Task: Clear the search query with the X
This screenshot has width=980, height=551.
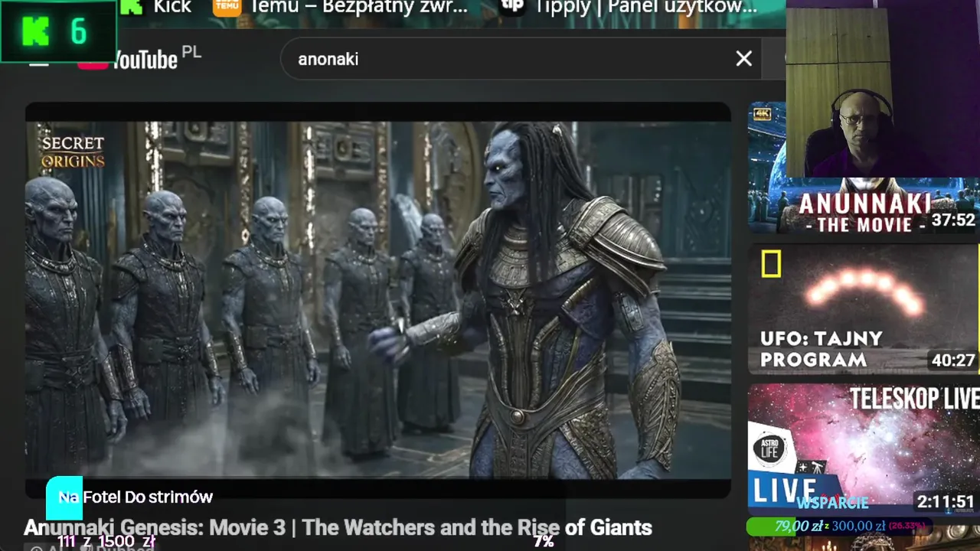Action: pyautogui.click(x=743, y=59)
